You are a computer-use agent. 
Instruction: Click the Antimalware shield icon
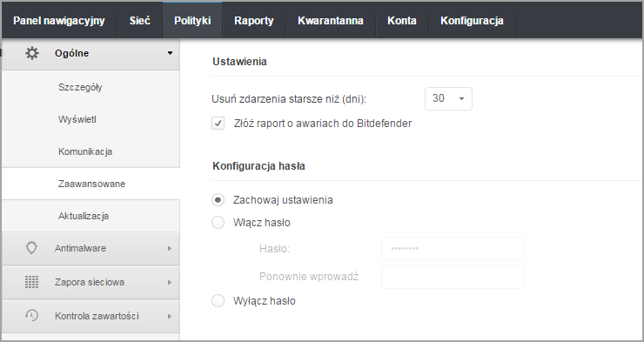31,248
